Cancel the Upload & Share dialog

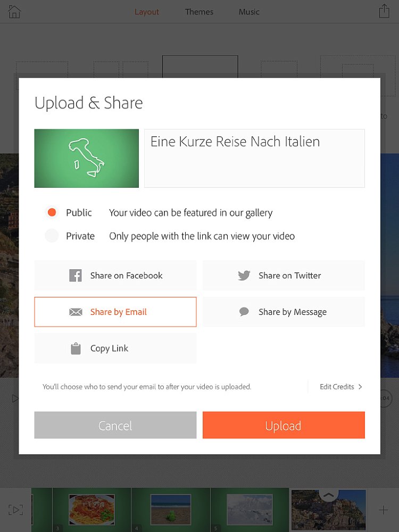115,425
